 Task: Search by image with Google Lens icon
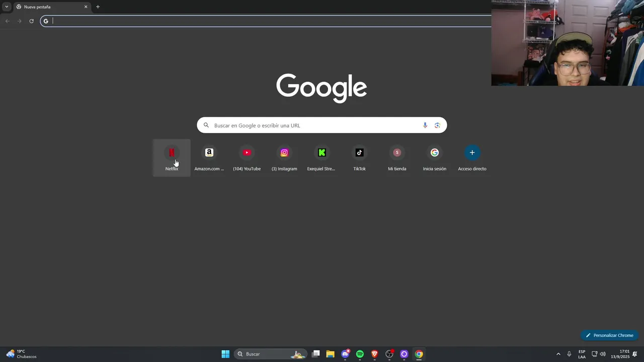[x=437, y=125]
